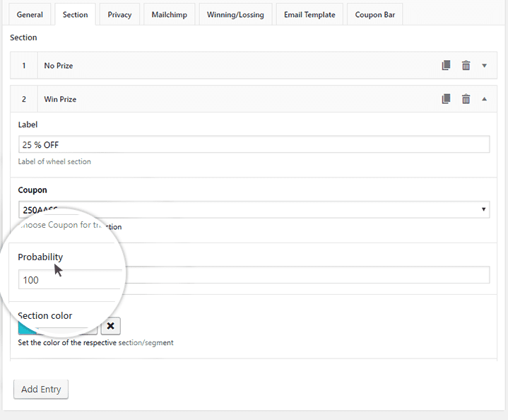Open the Coupon dropdown list

(483, 209)
